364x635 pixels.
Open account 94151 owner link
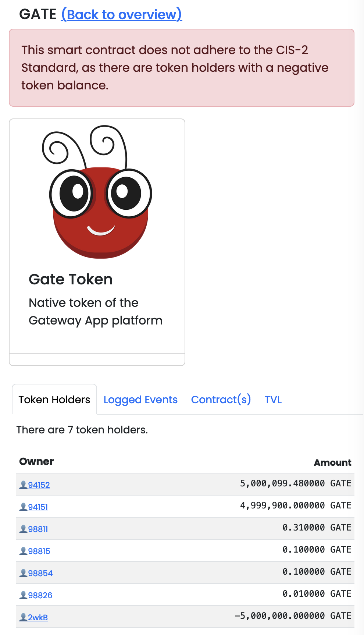[x=38, y=507]
